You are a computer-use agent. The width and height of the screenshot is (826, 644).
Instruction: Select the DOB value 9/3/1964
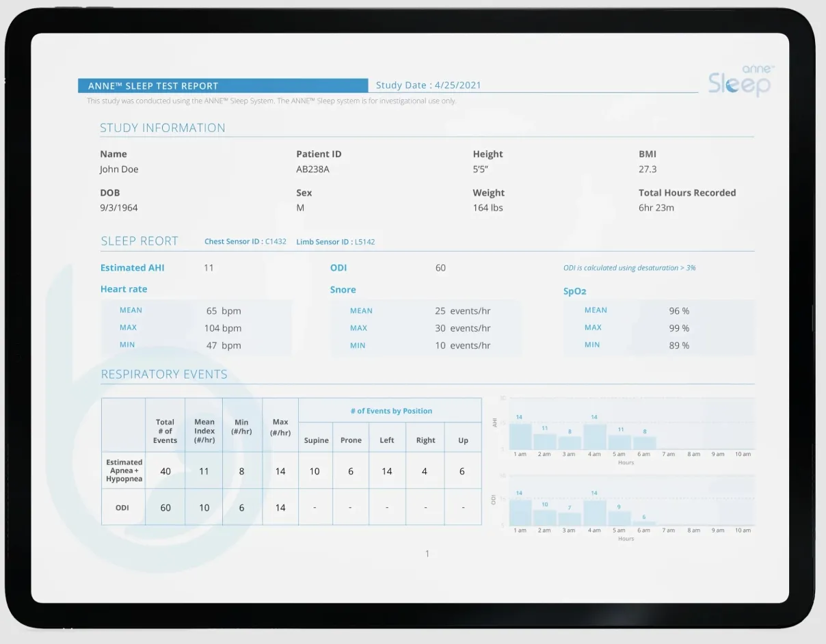click(x=119, y=208)
